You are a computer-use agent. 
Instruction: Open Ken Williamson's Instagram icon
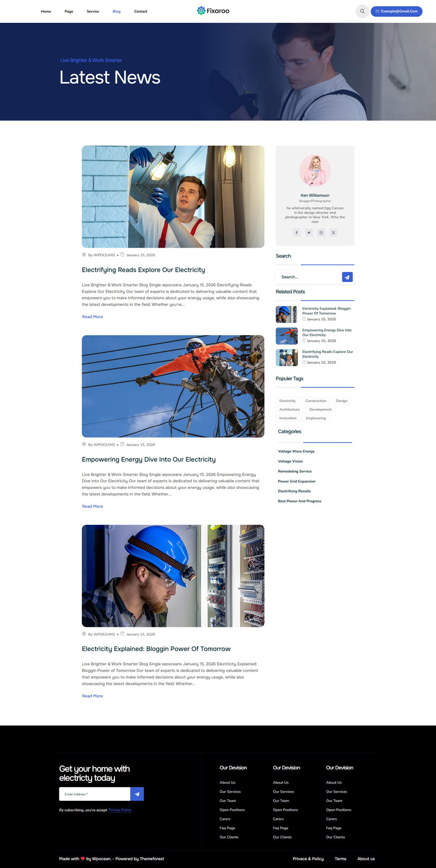pyautogui.click(x=321, y=232)
